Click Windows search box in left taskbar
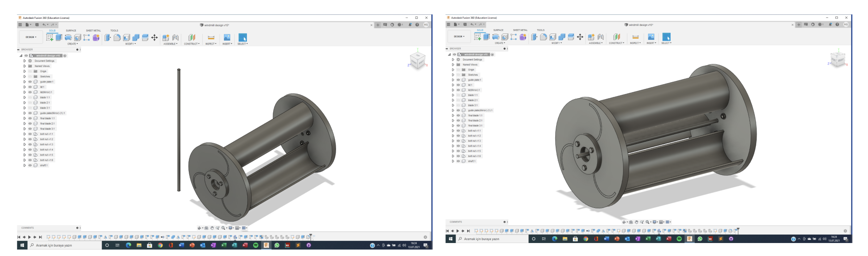This screenshot has width=868, height=256. pos(64,246)
